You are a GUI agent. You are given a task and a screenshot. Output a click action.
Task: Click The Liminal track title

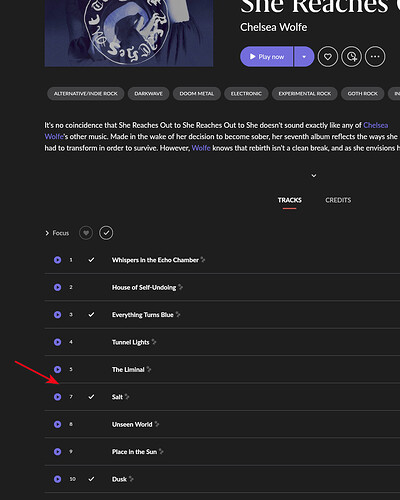tap(128, 370)
